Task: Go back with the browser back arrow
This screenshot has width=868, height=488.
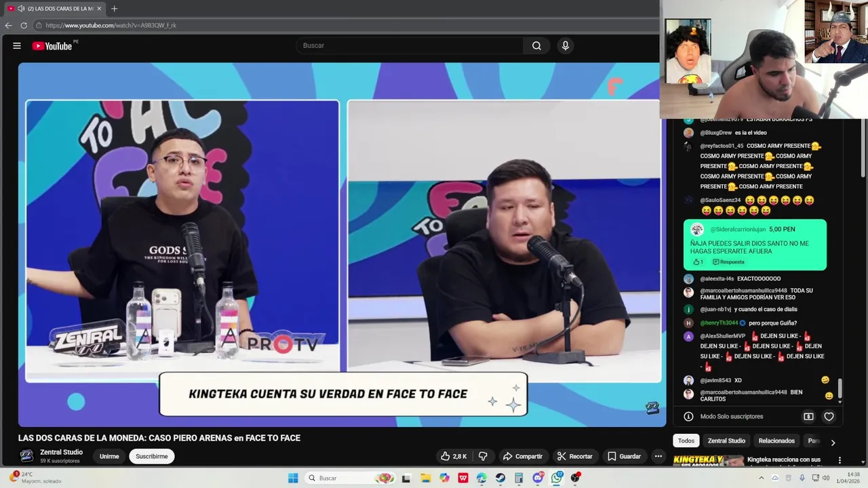Action: (8, 25)
